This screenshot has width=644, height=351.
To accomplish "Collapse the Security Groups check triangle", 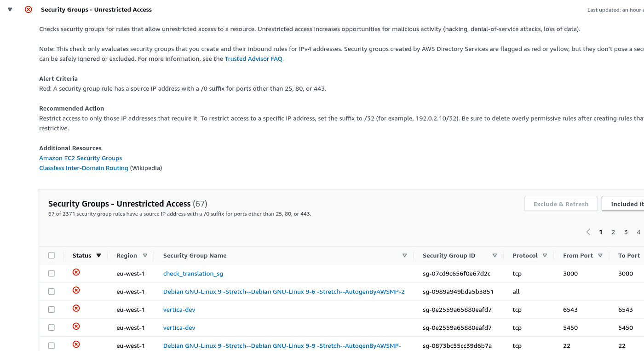I will (10, 9).
